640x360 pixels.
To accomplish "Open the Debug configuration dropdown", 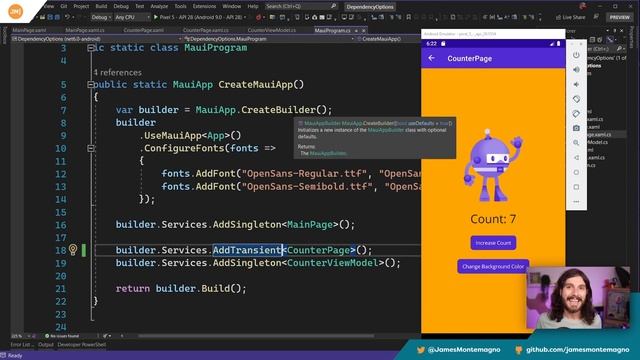I will point(101,17).
